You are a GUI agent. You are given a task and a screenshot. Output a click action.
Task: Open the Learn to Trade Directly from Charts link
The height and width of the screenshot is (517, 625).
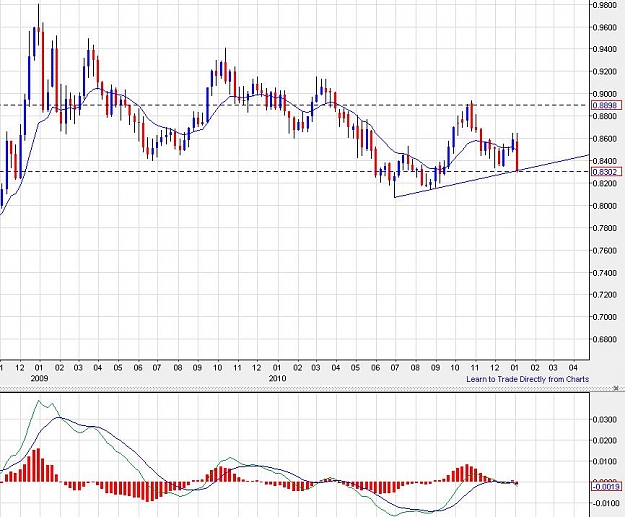click(x=527, y=379)
